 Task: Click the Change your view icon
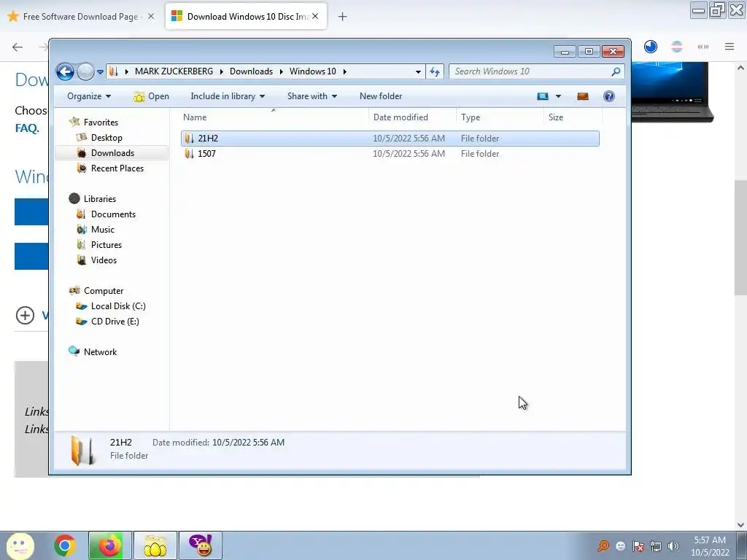pyautogui.click(x=543, y=96)
